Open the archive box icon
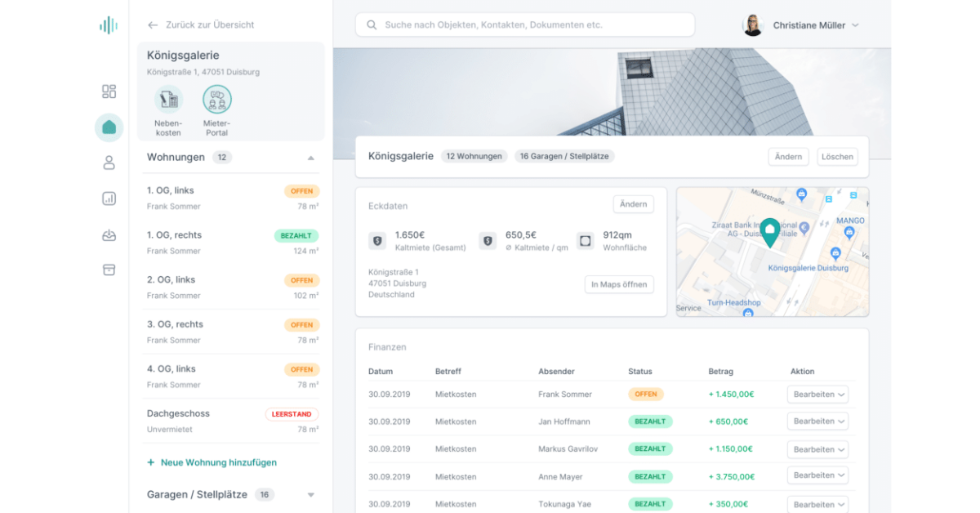 [109, 270]
